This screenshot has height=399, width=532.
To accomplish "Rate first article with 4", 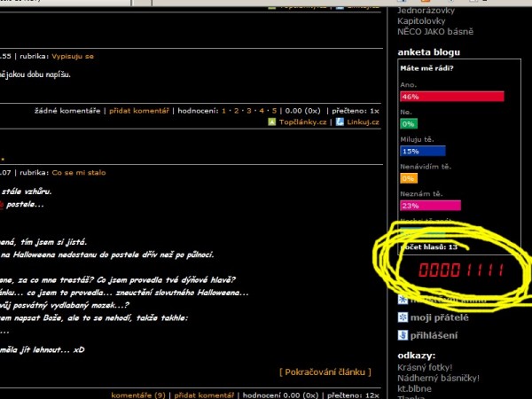I will pos(262,111).
